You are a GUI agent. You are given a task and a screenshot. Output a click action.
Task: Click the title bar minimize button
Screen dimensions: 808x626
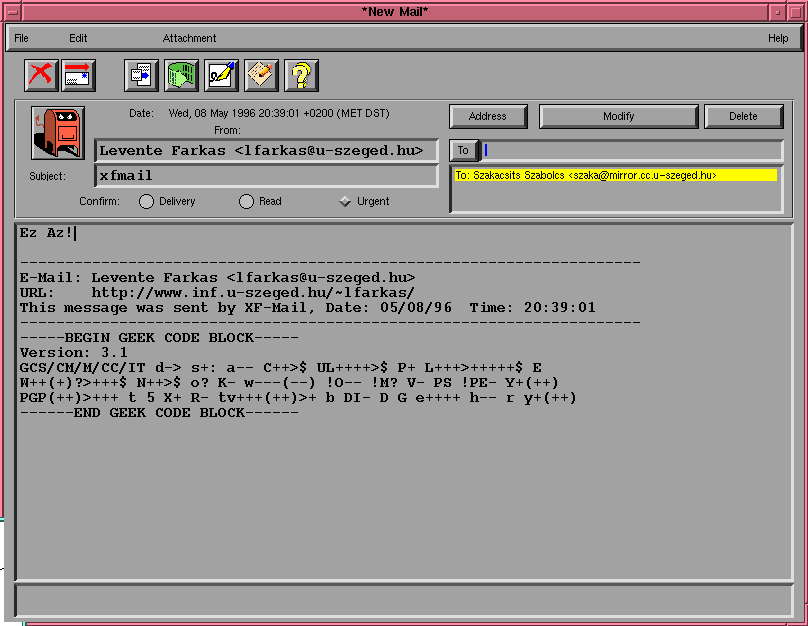point(778,12)
